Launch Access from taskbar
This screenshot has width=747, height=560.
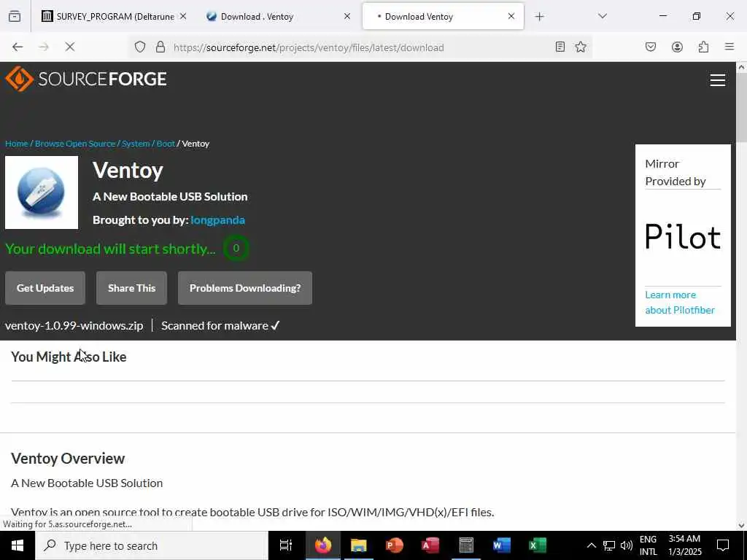(x=430, y=545)
